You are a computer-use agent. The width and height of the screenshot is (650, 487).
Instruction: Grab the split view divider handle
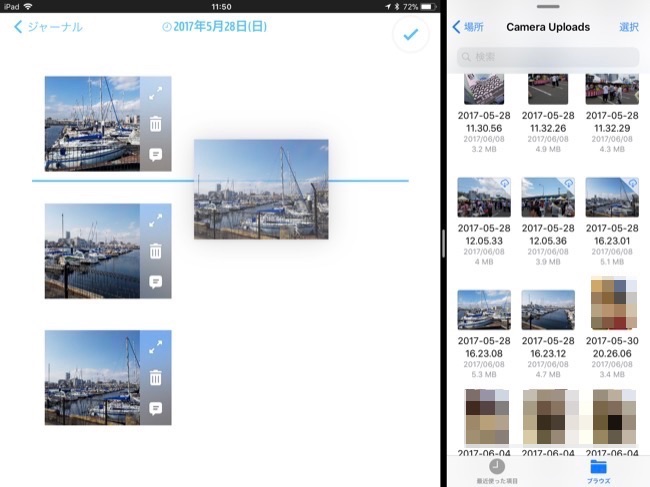(443, 243)
